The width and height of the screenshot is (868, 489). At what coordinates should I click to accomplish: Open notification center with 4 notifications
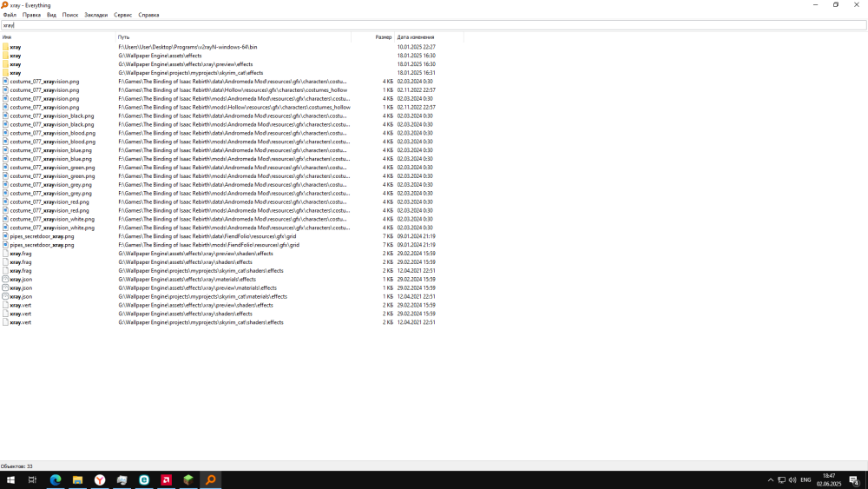854,480
